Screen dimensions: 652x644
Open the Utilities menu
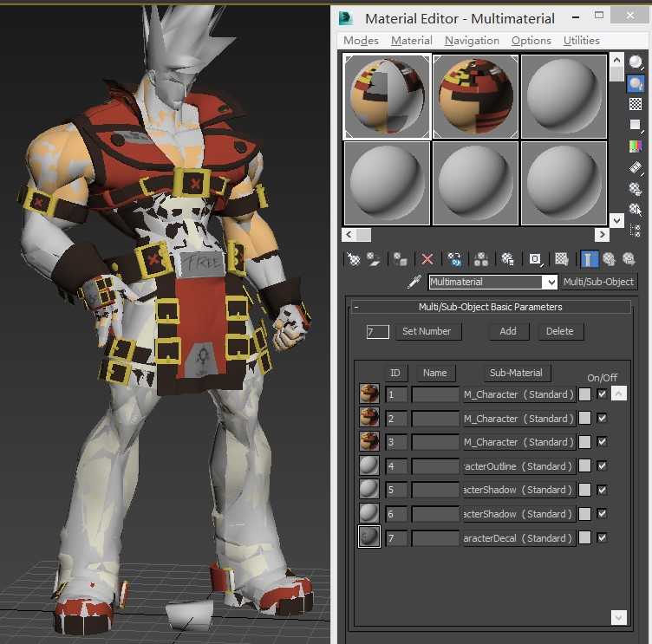(x=581, y=41)
